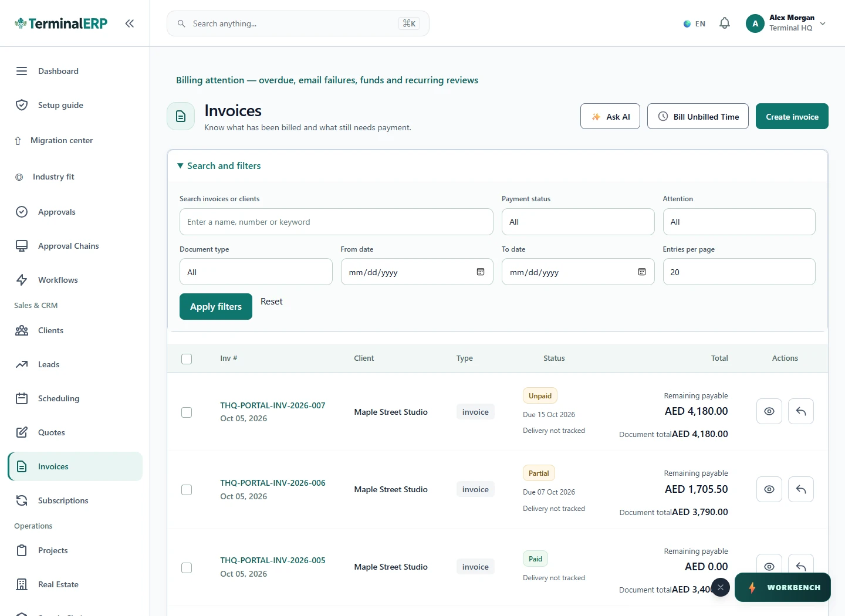The width and height of the screenshot is (845, 616).
Task: Open the Entries per page dropdown
Action: 739,272
